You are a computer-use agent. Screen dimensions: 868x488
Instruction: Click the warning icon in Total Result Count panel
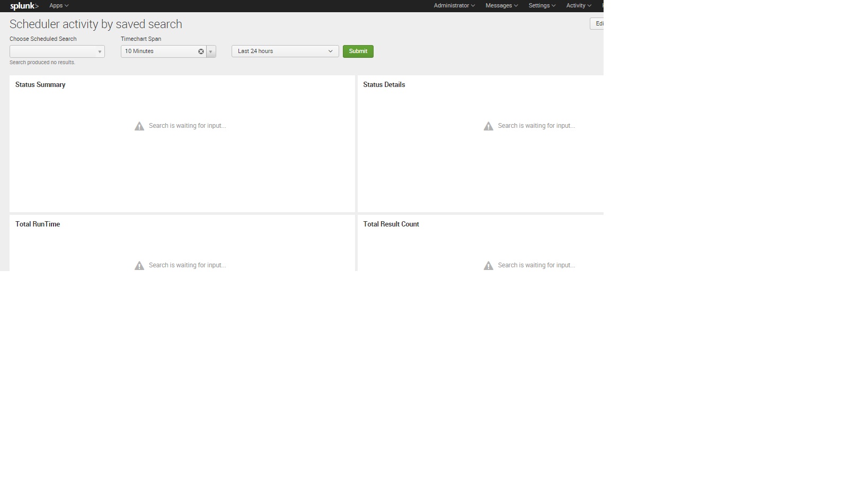click(x=488, y=265)
